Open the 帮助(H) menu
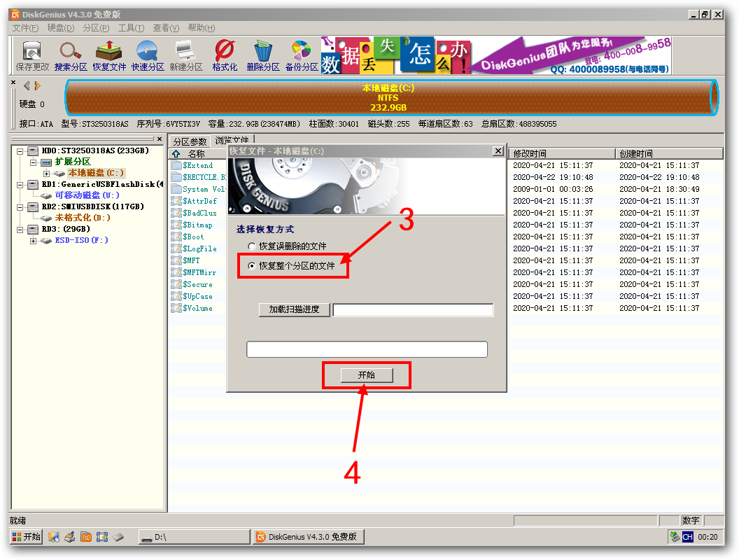739x560 pixels. click(x=202, y=28)
